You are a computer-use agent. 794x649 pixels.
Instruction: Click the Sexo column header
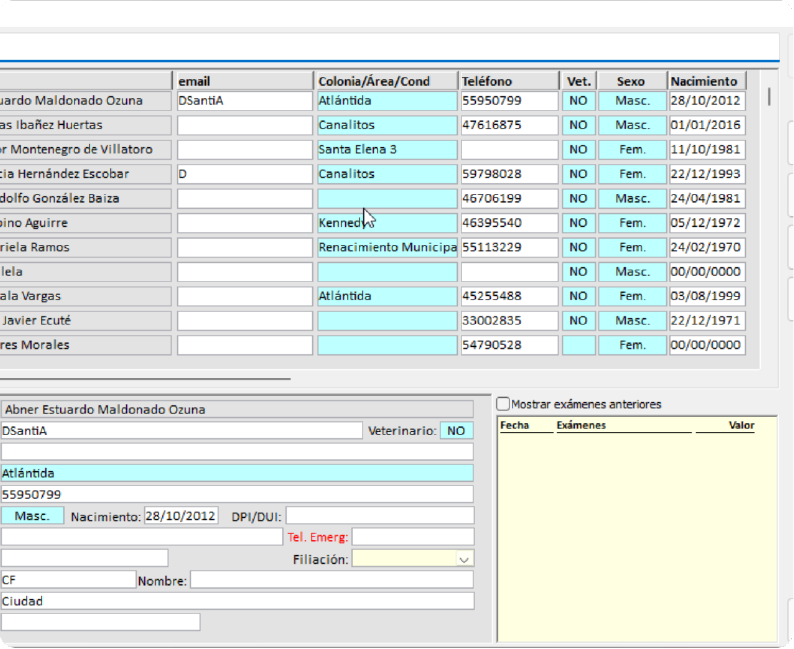(x=631, y=81)
